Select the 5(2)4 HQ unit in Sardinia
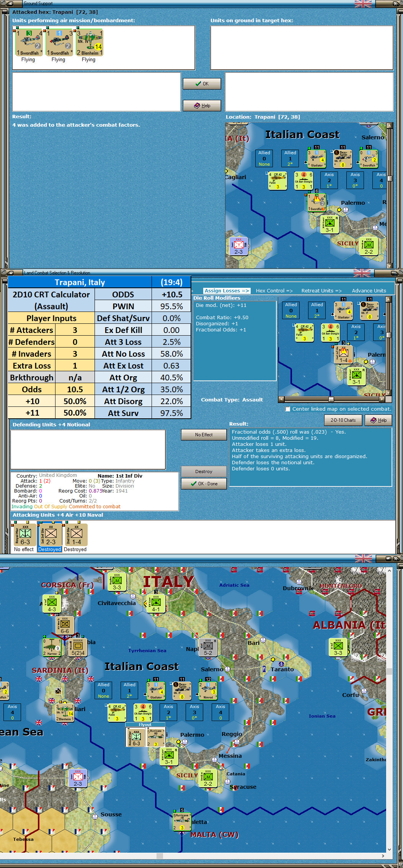The height and width of the screenshot is (868, 403). pyautogui.click(x=78, y=647)
